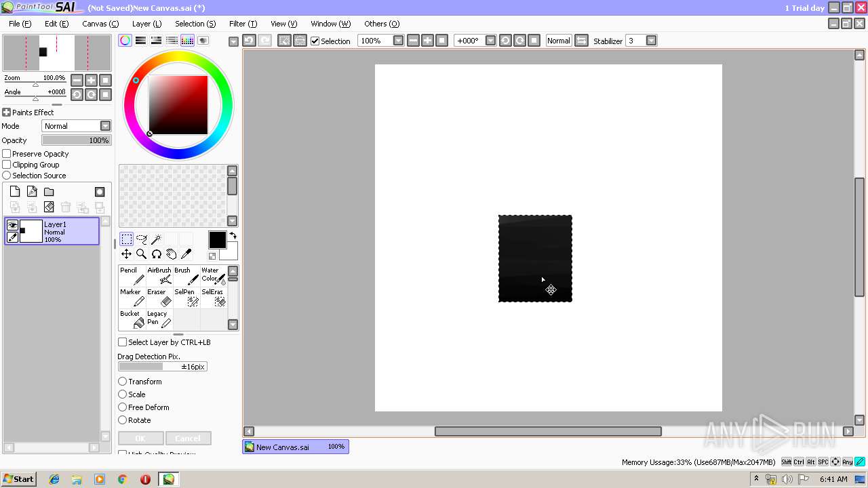
Task: Open the Stabilizer value dropdown
Action: pyautogui.click(x=651, y=41)
